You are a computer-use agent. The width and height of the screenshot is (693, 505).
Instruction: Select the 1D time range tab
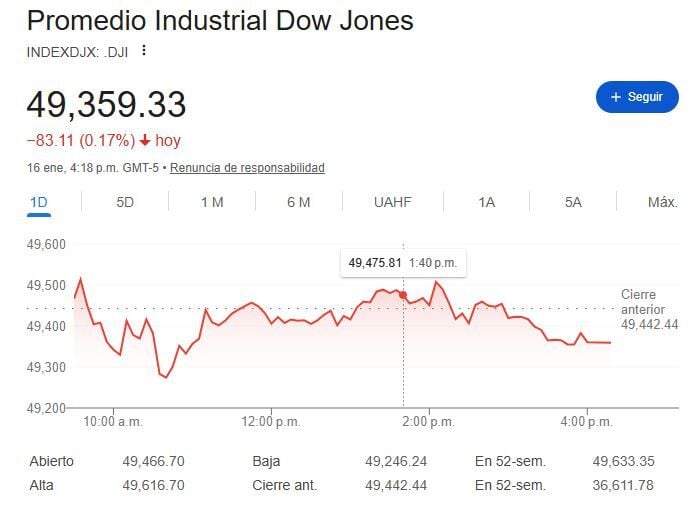tap(39, 202)
